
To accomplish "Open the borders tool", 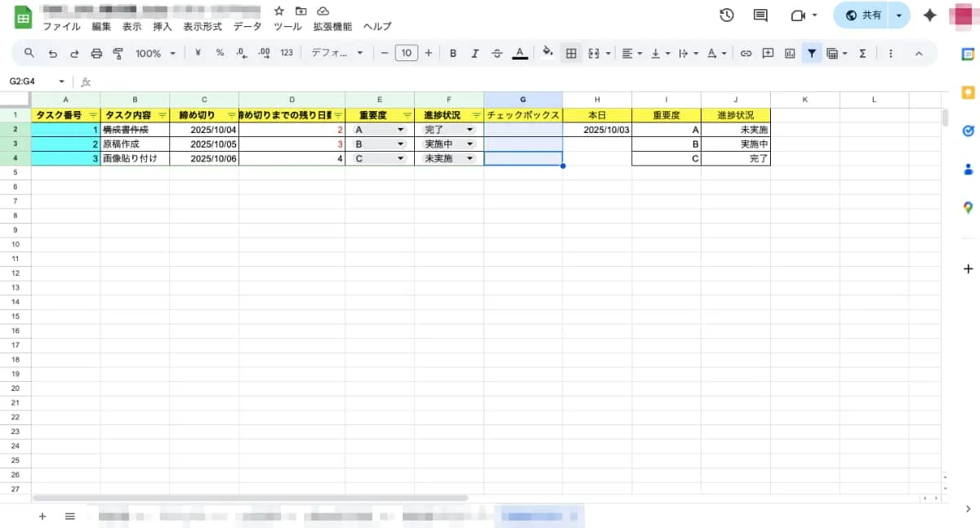I will pos(572,53).
